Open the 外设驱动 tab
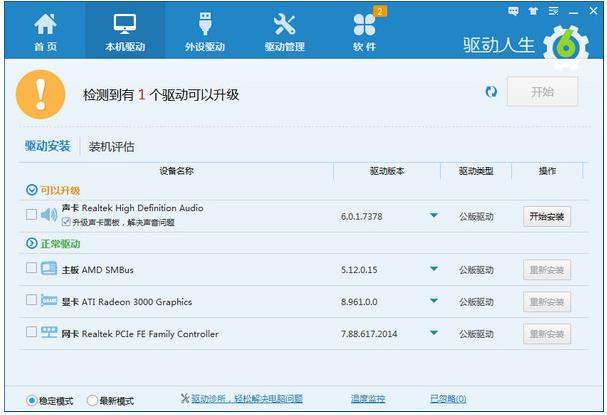 tap(205, 32)
